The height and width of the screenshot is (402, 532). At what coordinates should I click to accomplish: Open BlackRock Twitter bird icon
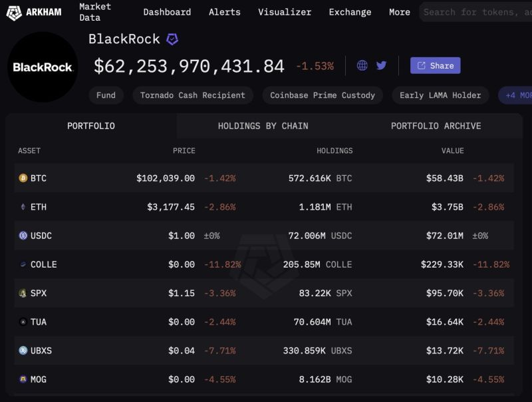click(x=381, y=65)
